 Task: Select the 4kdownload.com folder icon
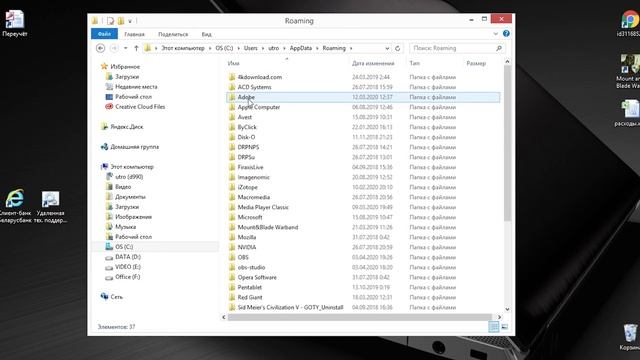point(232,77)
